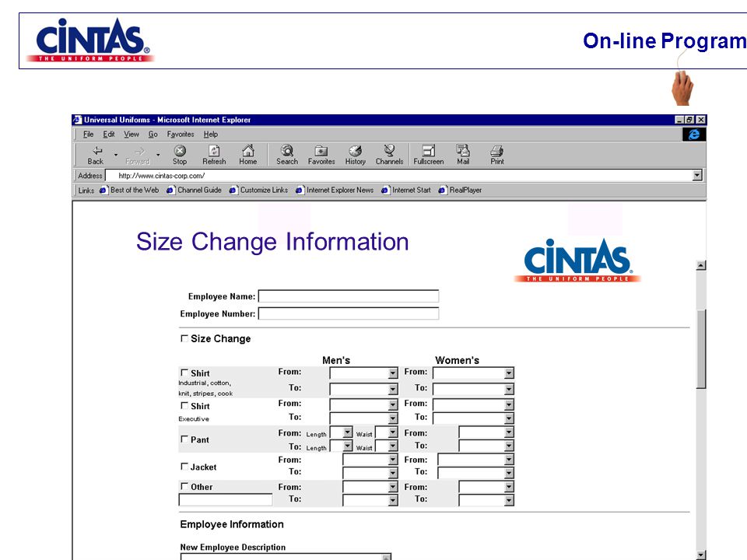This screenshot has width=747, height=560.
Task: Click the Cintas logo on the web page
Action: point(577,261)
